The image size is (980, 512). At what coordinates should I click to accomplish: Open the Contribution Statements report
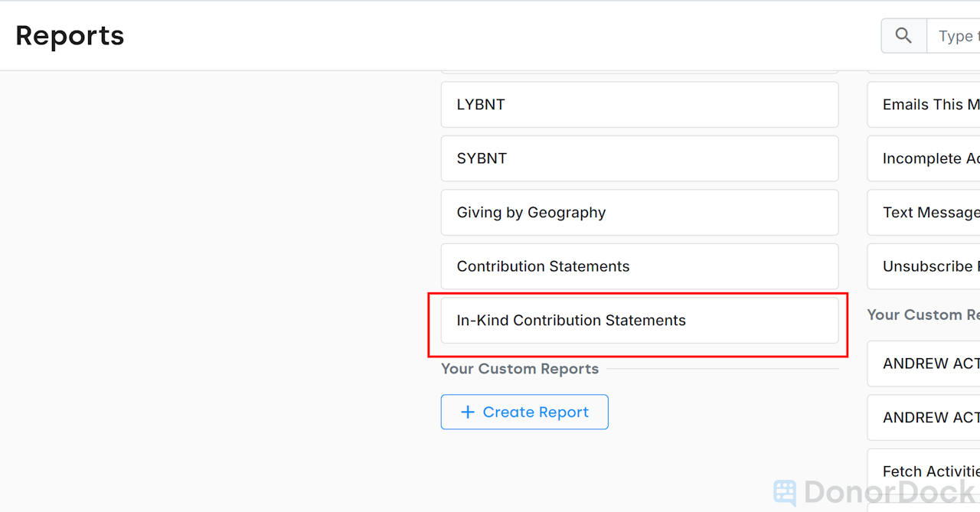pyautogui.click(x=639, y=266)
